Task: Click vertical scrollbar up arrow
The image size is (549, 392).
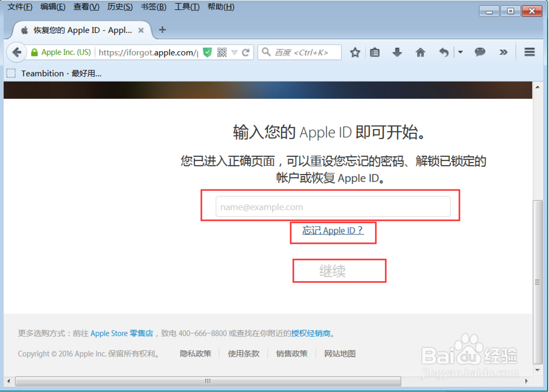Action: click(x=537, y=87)
